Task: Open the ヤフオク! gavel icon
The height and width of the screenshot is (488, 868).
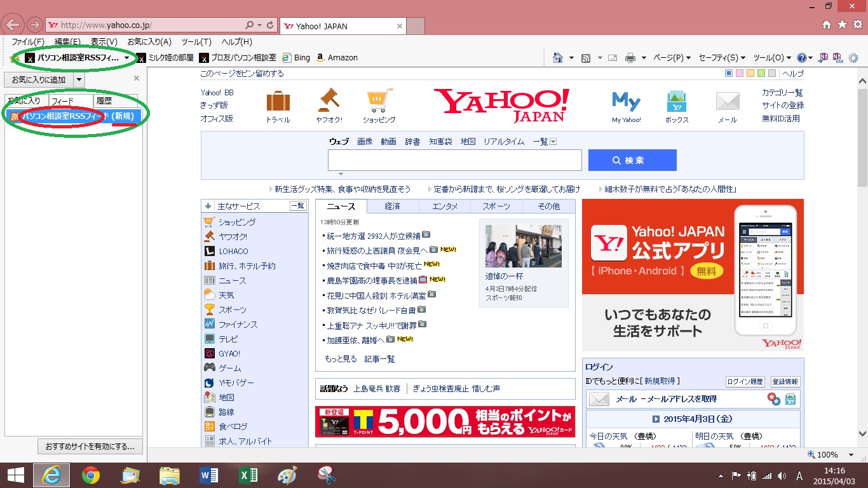Action: coord(329,100)
